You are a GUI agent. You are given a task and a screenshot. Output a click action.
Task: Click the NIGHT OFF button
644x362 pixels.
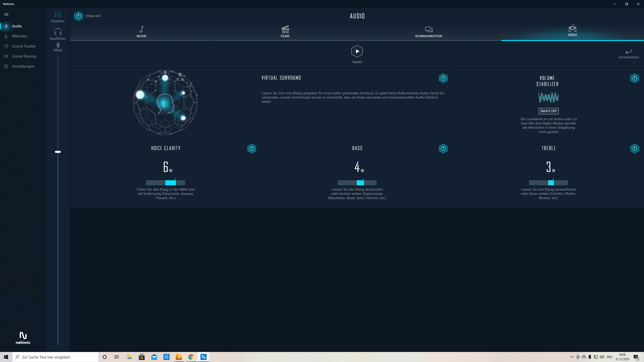(x=548, y=111)
